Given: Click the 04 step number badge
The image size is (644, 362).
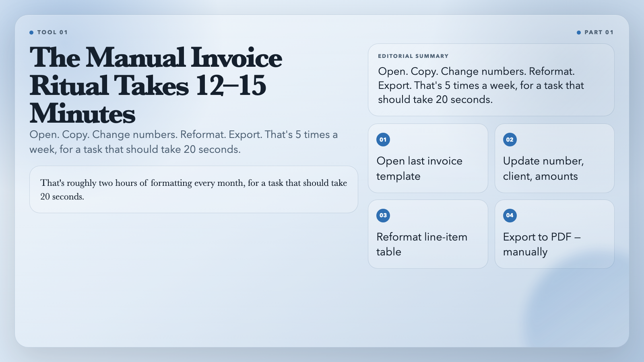Looking at the screenshot, I should 510,215.
